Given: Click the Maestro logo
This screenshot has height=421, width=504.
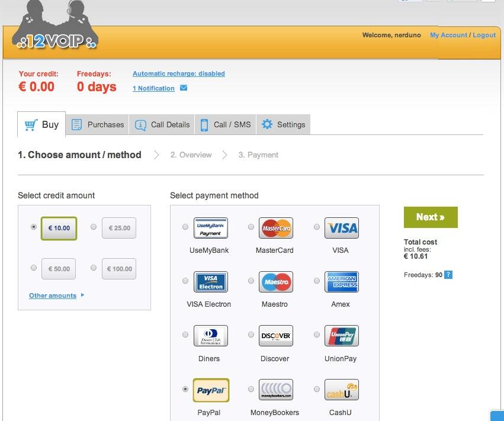Looking at the screenshot, I should pos(276,282).
